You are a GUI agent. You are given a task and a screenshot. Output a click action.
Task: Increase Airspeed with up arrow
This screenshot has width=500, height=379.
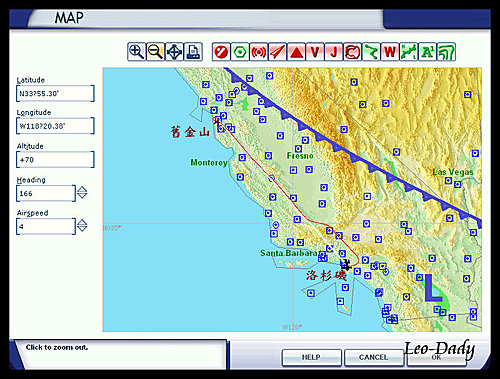82,222
